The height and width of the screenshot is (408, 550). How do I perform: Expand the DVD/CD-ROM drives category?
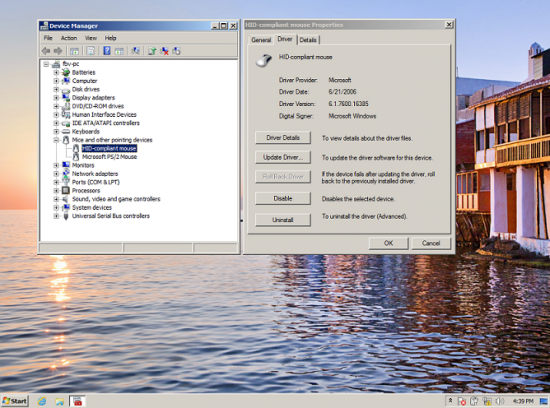56,106
